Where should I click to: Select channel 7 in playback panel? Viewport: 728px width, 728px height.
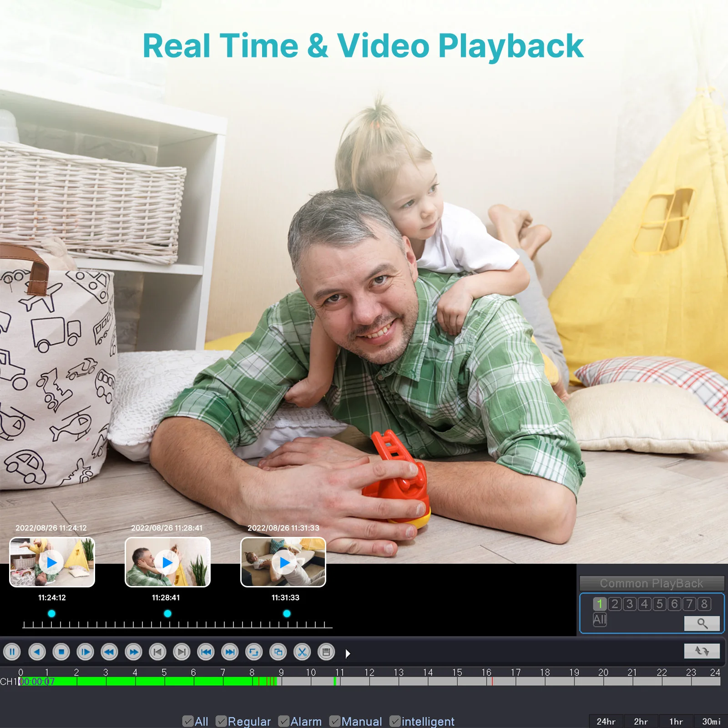689,604
